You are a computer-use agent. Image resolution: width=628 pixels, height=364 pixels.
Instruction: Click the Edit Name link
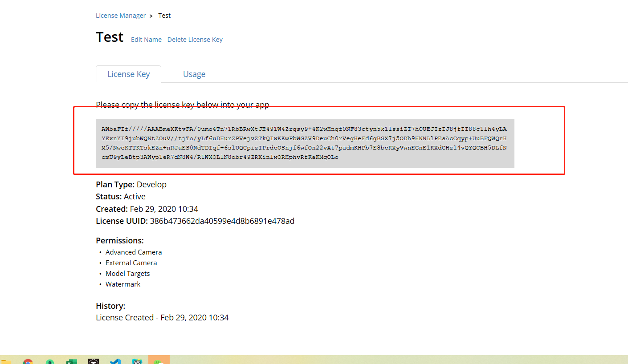click(146, 40)
